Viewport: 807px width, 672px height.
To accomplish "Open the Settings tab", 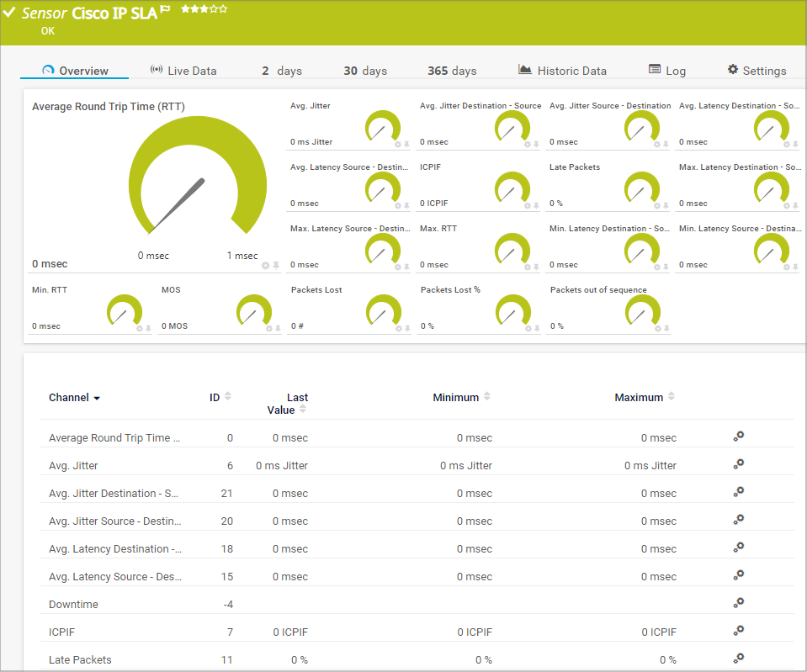I will tap(757, 71).
